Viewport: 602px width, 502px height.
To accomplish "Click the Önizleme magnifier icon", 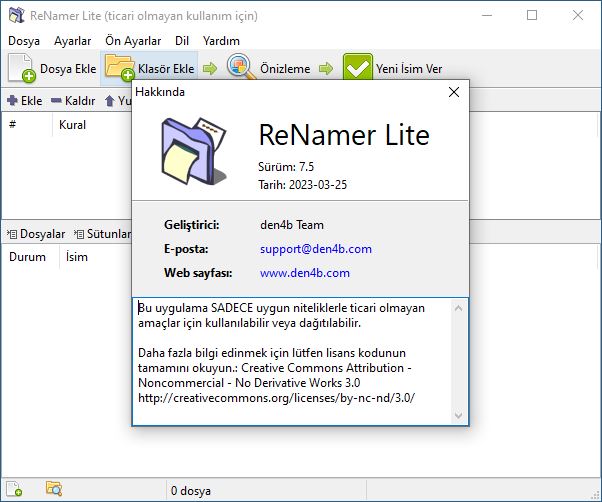I will [241, 66].
